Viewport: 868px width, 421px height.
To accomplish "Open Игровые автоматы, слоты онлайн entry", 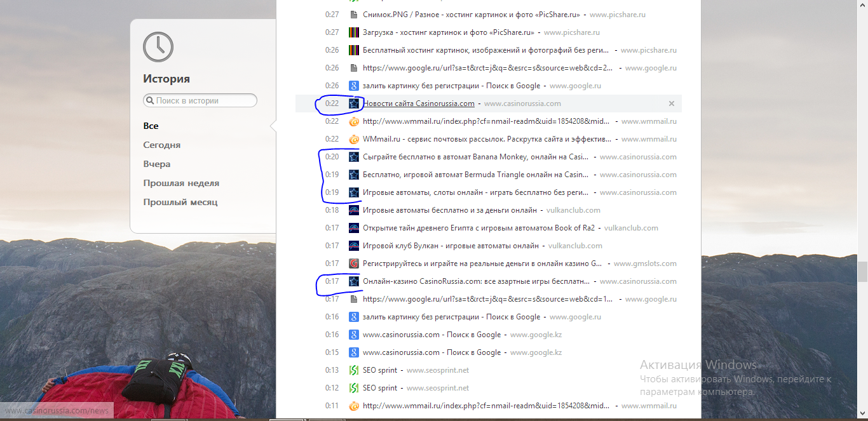I will click(475, 192).
